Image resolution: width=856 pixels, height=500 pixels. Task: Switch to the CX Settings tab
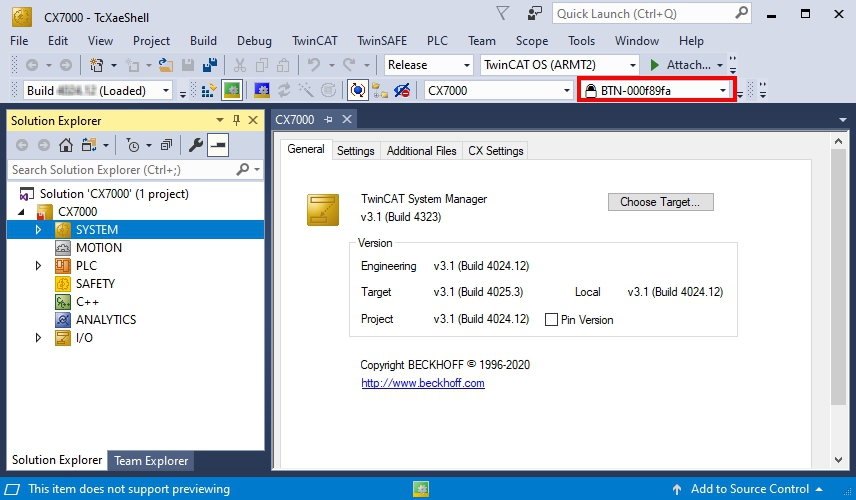(x=496, y=151)
